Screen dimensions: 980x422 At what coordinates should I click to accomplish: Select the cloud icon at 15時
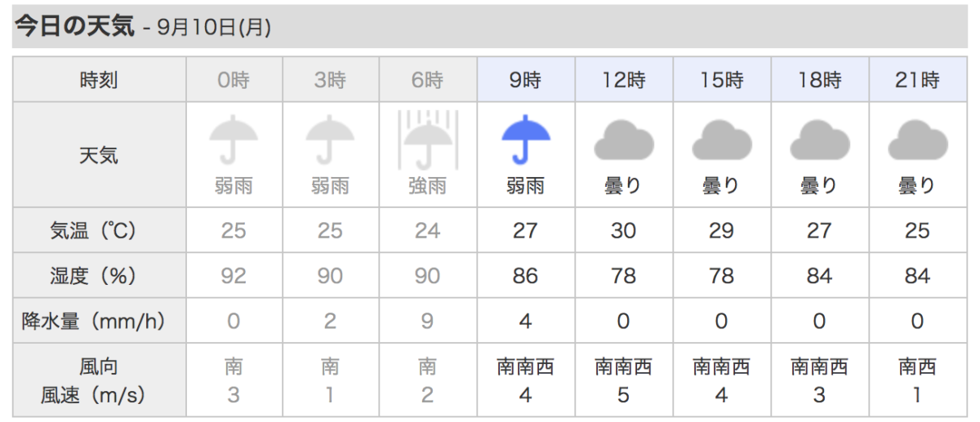[x=721, y=140]
